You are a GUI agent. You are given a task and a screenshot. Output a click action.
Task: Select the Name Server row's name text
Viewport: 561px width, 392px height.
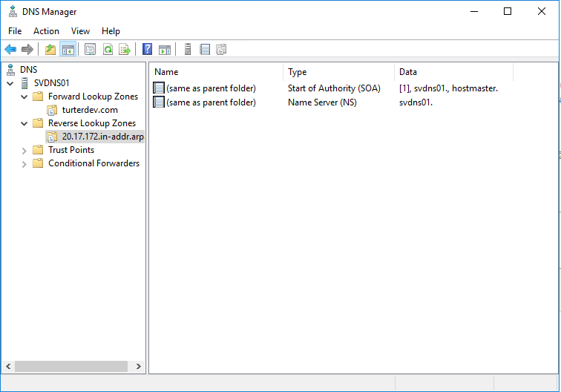click(211, 102)
